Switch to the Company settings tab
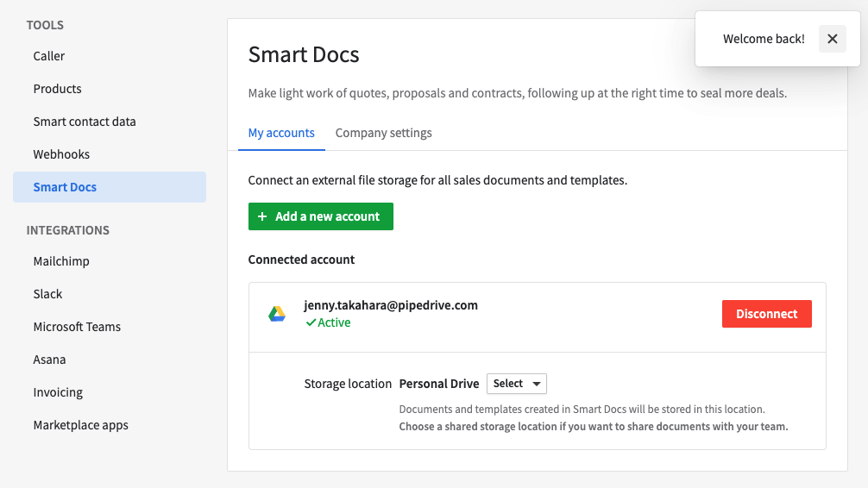 pyautogui.click(x=384, y=133)
